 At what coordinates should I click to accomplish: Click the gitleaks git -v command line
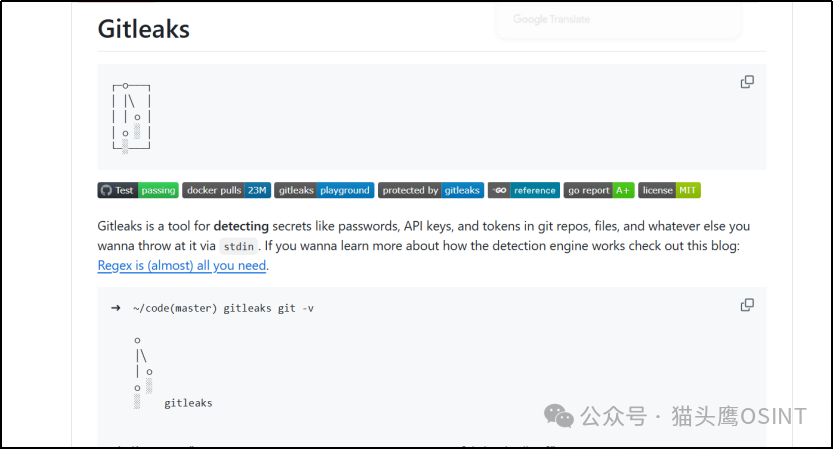point(212,308)
